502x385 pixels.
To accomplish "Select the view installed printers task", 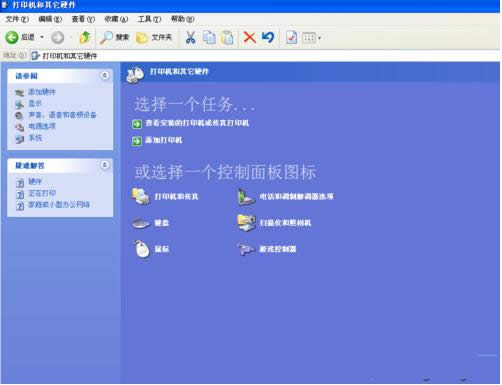I will (197, 123).
